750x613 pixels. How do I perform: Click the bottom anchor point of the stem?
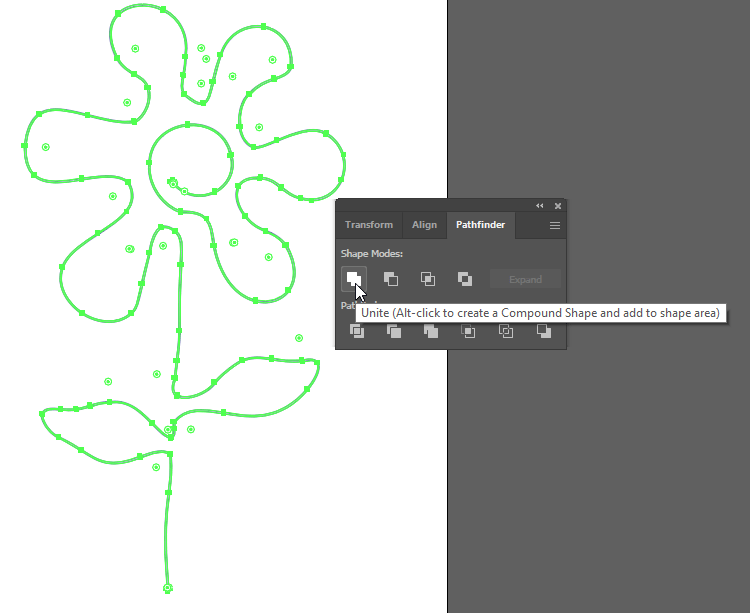(x=168, y=587)
